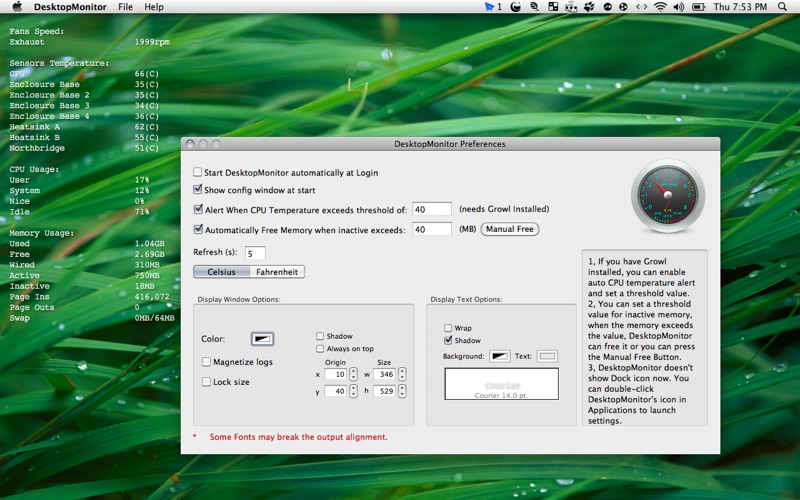Click the angle brackets sync menu bar icon
The image size is (800, 500).
(641, 7)
